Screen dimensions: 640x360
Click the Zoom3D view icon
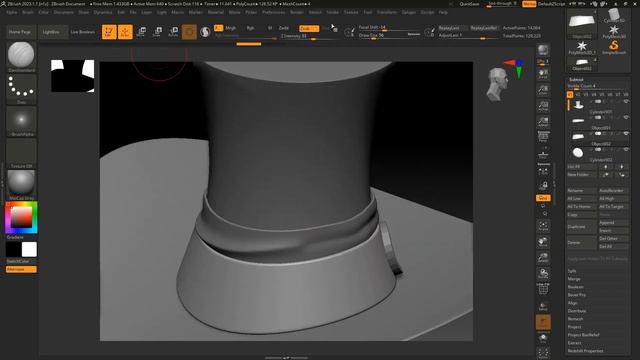click(543, 258)
